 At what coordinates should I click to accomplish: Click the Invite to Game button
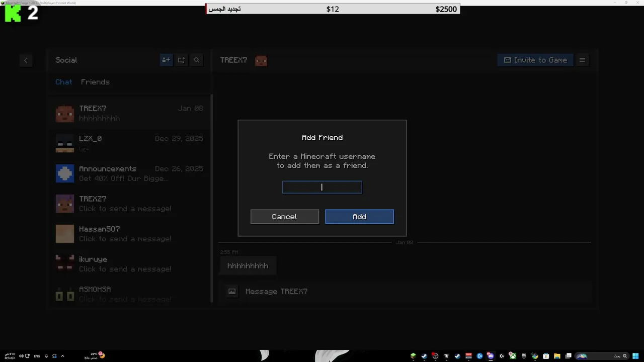(535, 60)
